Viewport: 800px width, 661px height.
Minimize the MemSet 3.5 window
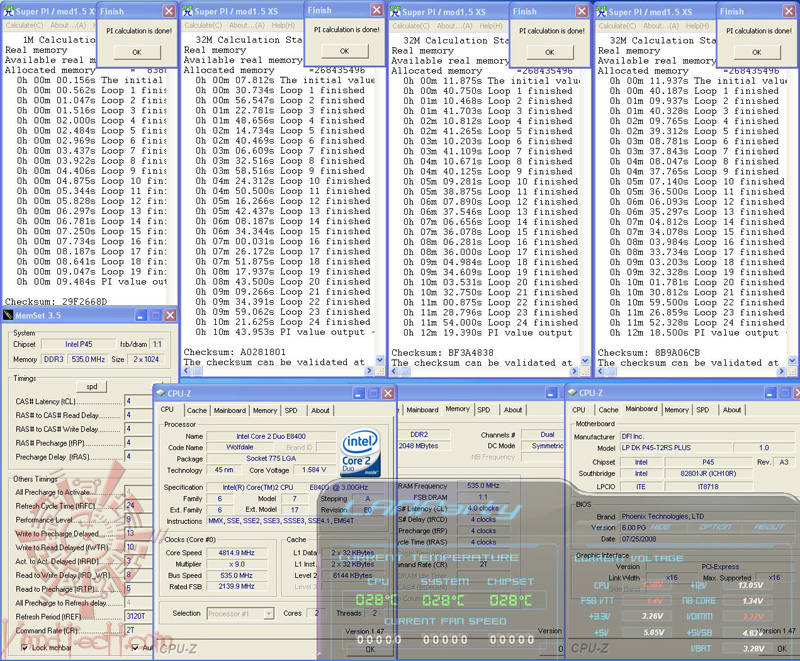click(x=141, y=316)
